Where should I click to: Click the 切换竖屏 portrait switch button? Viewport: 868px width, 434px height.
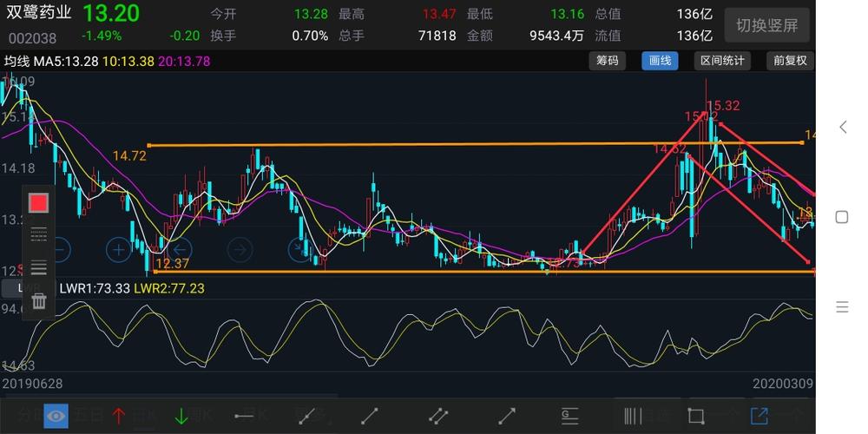[766, 25]
